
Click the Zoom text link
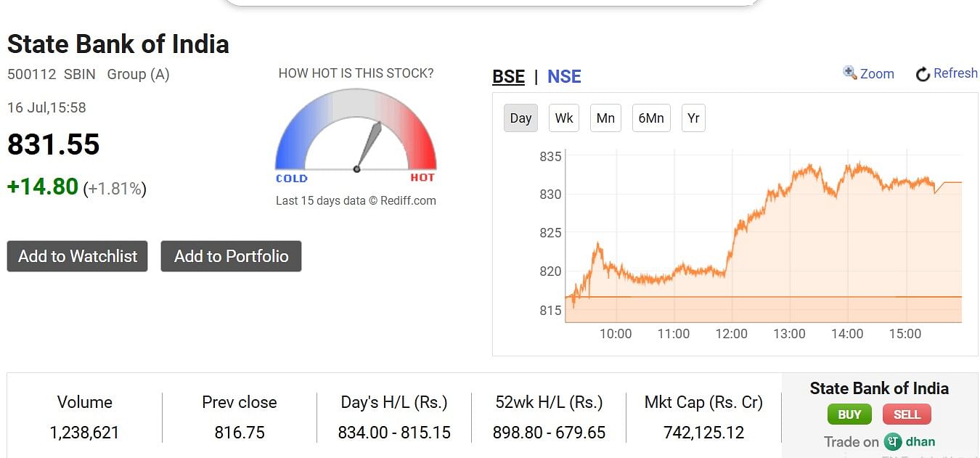pos(877,73)
